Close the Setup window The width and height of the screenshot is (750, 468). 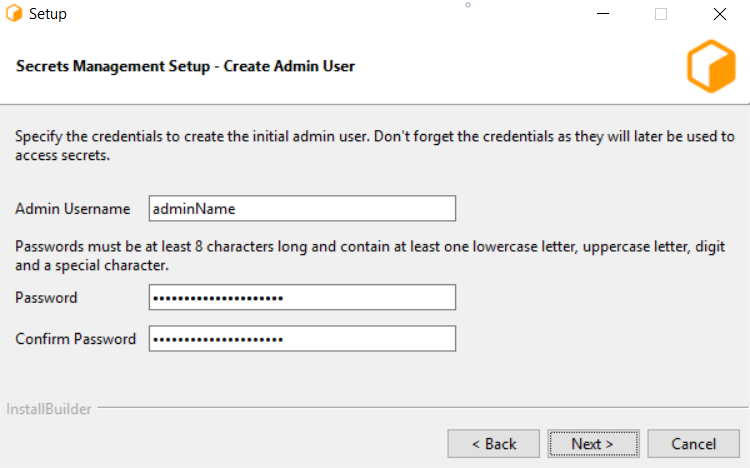[720, 14]
